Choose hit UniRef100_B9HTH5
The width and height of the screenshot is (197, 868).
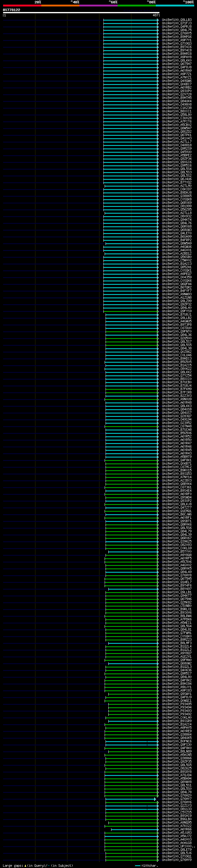click(177, 98)
